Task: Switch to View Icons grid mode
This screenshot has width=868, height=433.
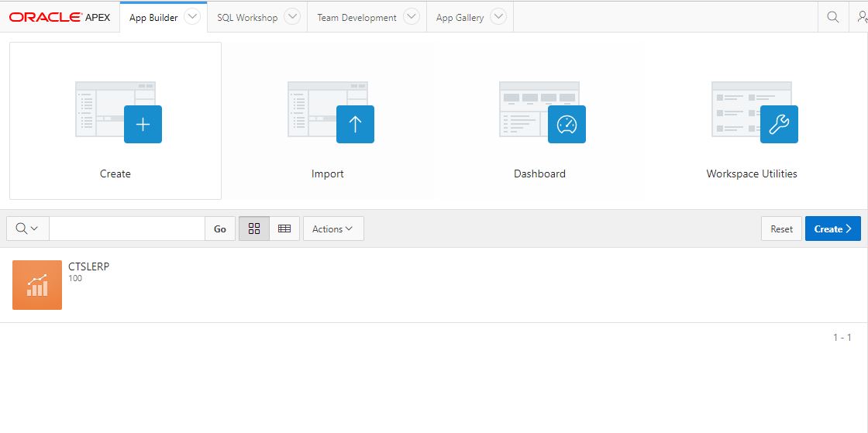Action: pos(254,229)
